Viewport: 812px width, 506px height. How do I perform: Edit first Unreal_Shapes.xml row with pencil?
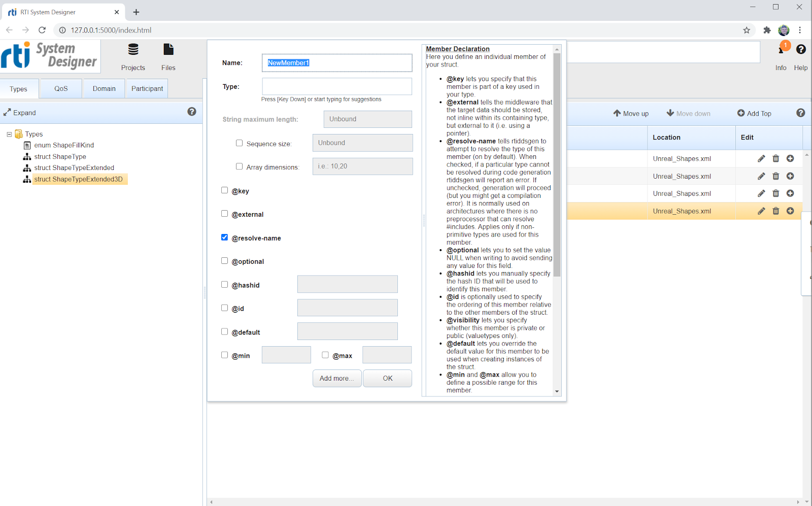pyautogui.click(x=761, y=159)
